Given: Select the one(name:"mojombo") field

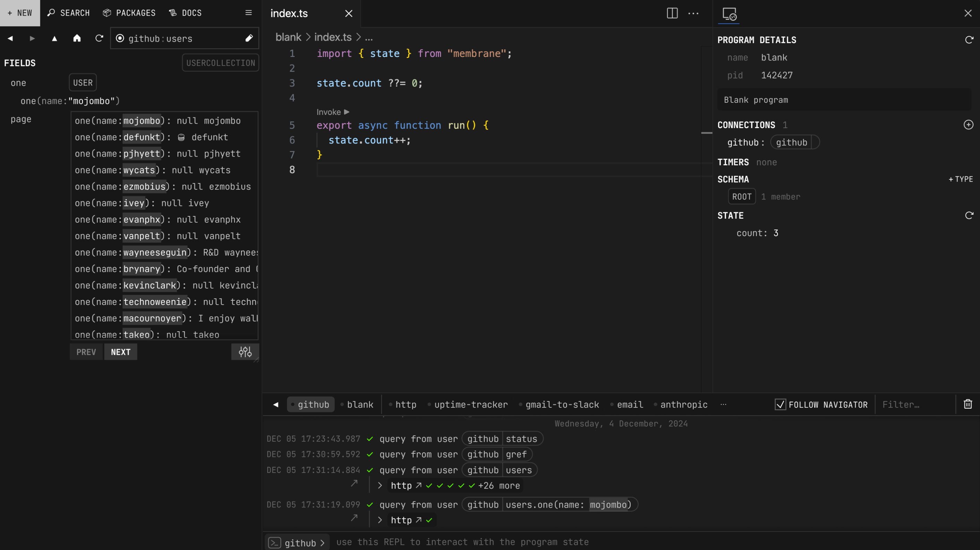Looking at the screenshot, I should [70, 101].
